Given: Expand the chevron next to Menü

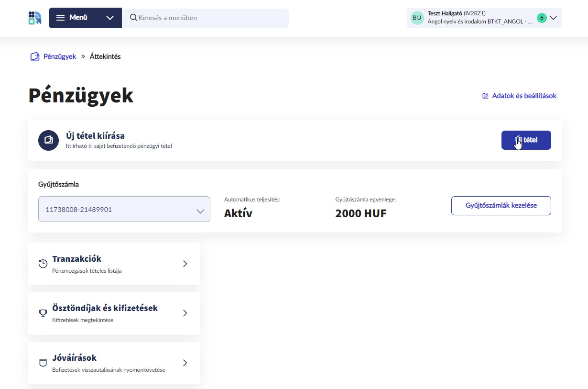Looking at the screenshot, I should [x=110, y=18].
